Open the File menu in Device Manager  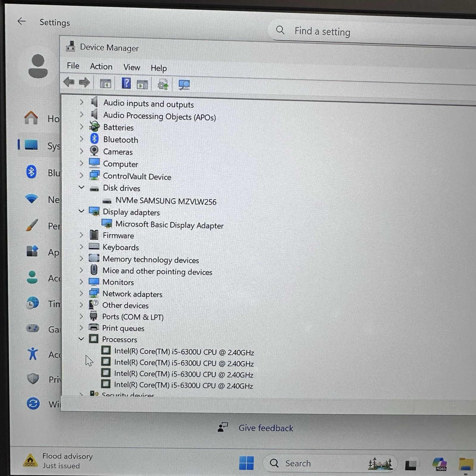click(x=73, y=65)
